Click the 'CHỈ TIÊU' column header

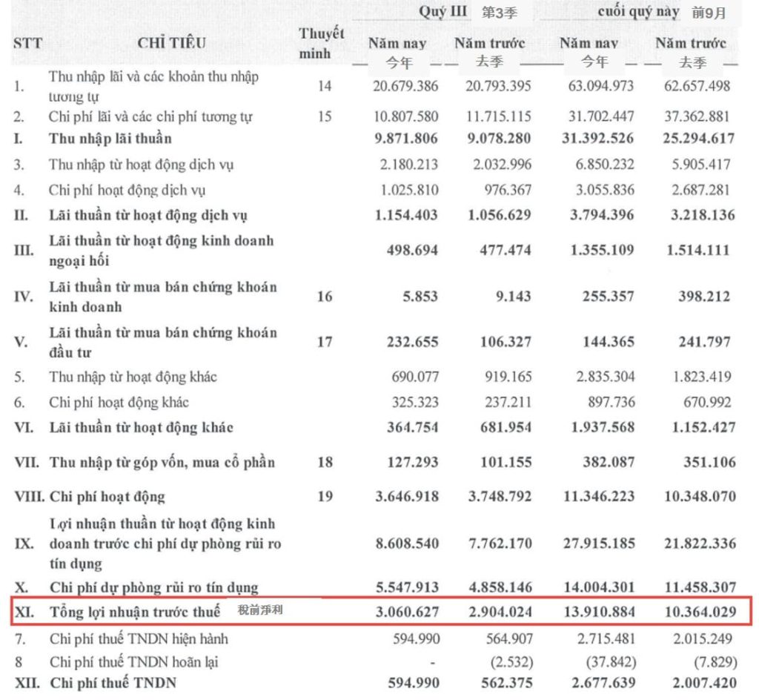pyautogui.click(x=171, y=44)
